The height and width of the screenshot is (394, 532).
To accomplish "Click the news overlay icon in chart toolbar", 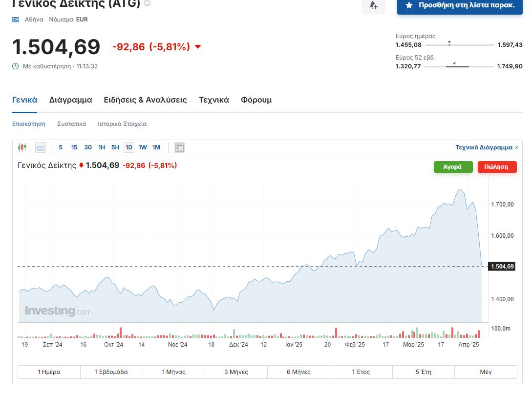I will tap(179, 147).
